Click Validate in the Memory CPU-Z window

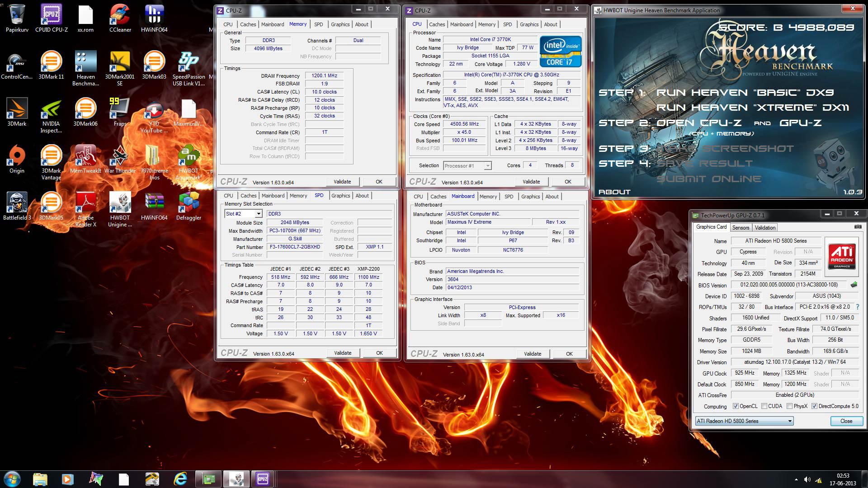pos(342,182)
